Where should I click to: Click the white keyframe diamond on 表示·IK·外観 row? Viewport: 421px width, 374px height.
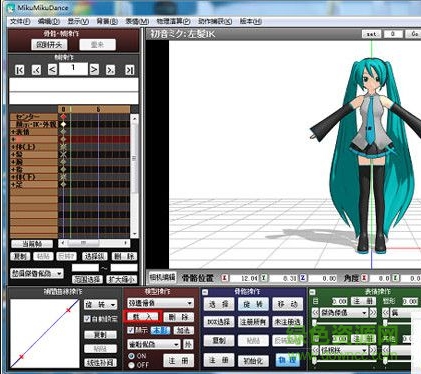63,124
